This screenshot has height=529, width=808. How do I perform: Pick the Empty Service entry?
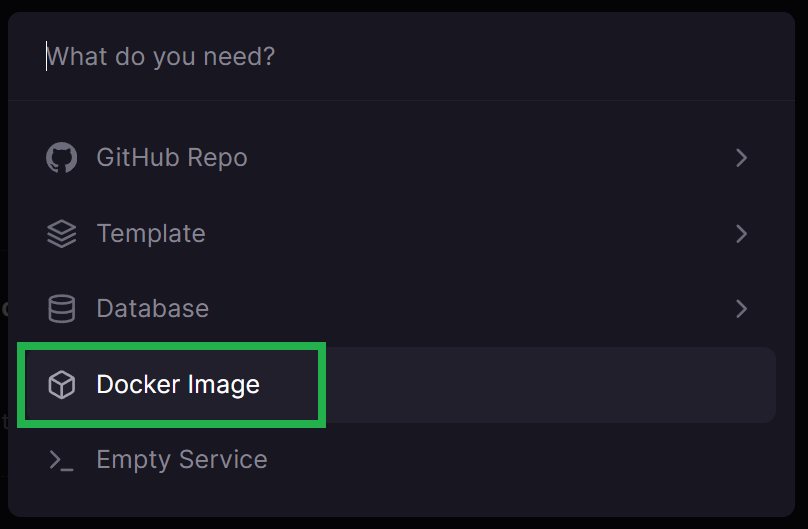pos(397,460)
